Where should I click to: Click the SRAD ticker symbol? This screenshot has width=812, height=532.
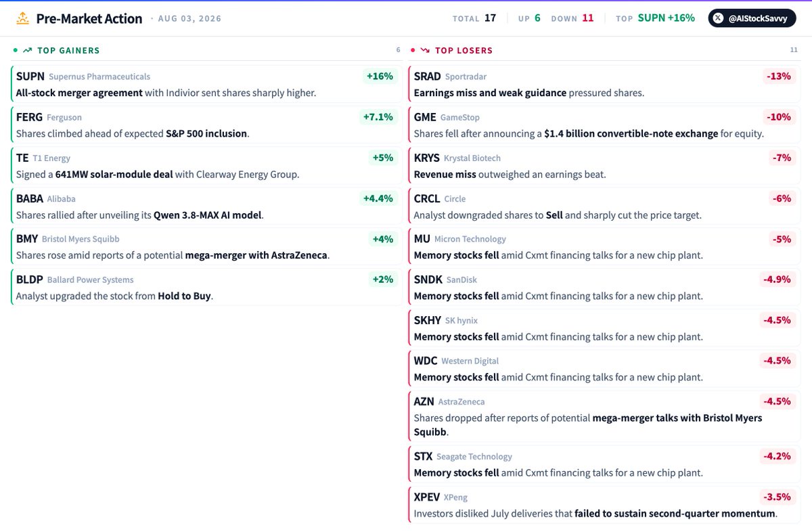[428, 76]
